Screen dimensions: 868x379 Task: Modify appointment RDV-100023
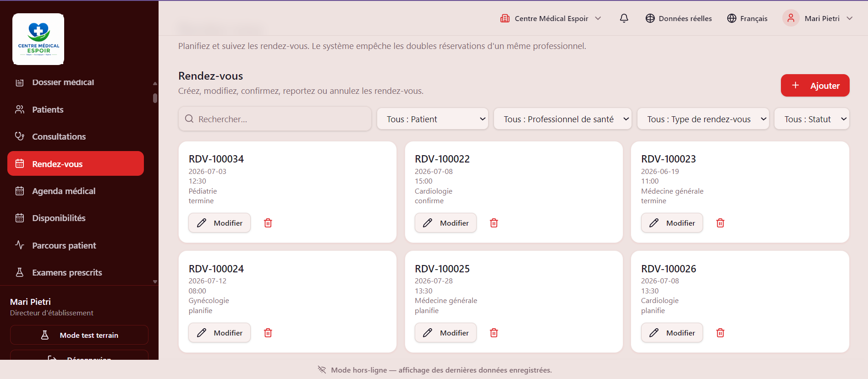pos(672,223)
